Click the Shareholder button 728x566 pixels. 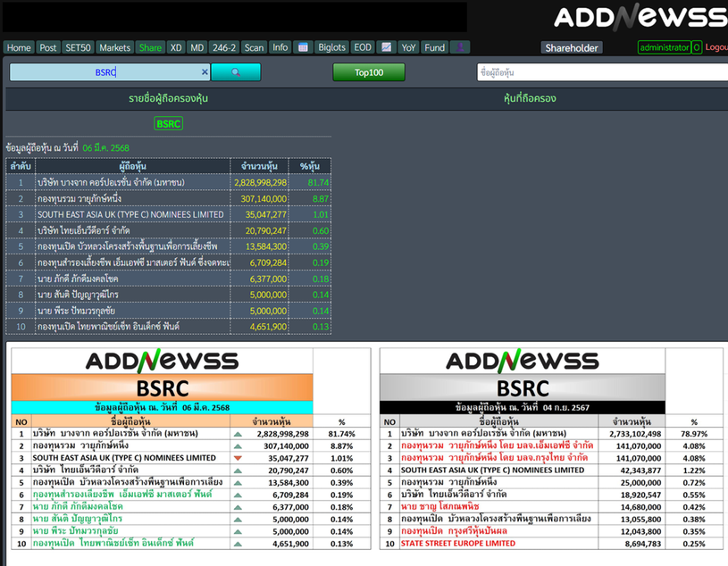(572, 47)
